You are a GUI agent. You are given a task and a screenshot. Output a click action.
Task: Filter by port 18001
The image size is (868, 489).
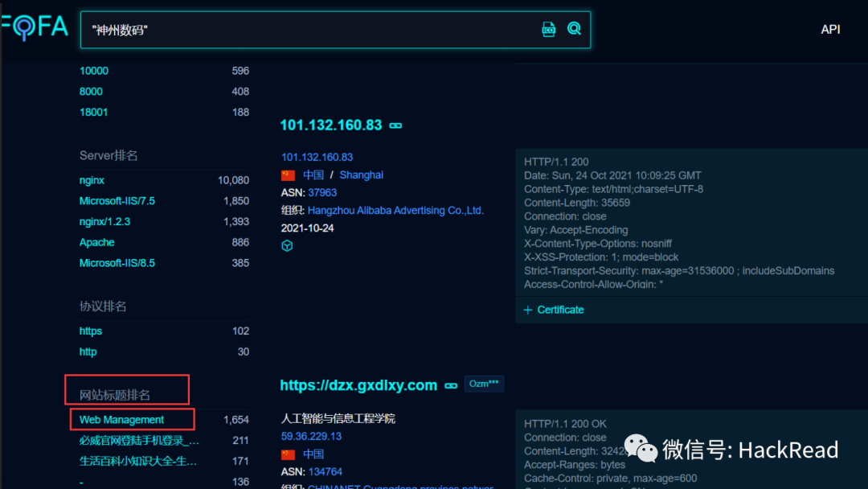[x=93, y=113]
